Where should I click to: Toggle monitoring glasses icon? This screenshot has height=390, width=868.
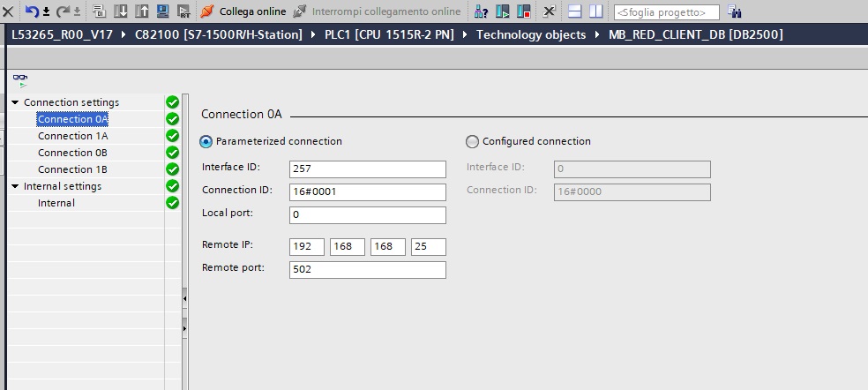tap(19, 79)
